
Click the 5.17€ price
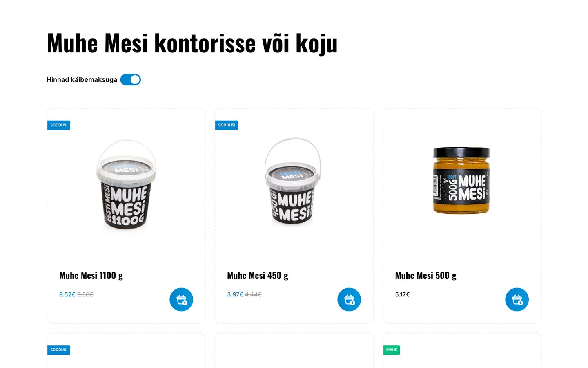tap(402, 294)
